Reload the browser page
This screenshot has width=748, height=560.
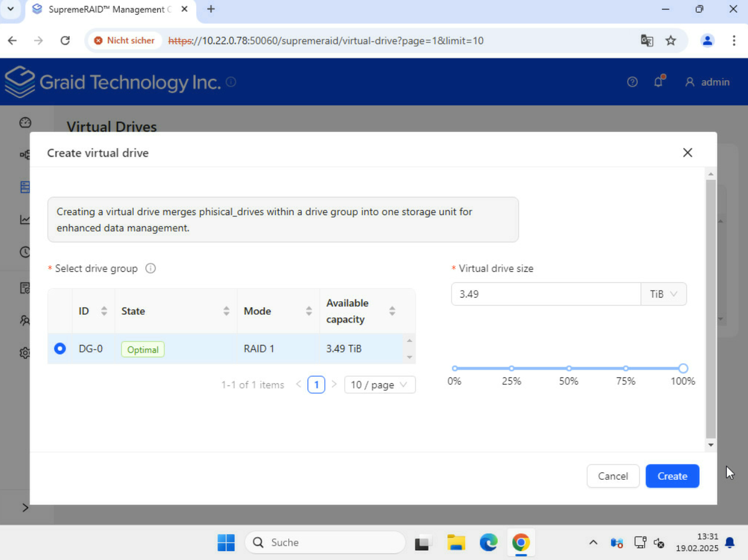(x=65, y=41)
